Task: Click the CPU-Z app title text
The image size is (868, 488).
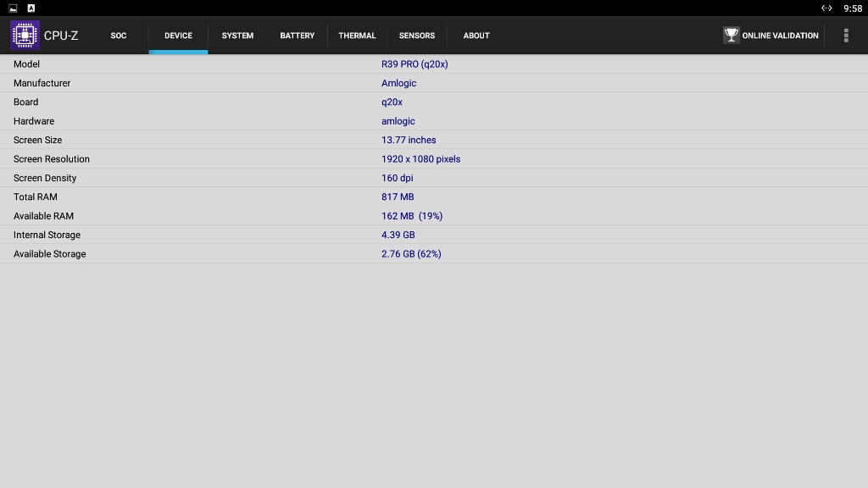Action: click(61, 36)
